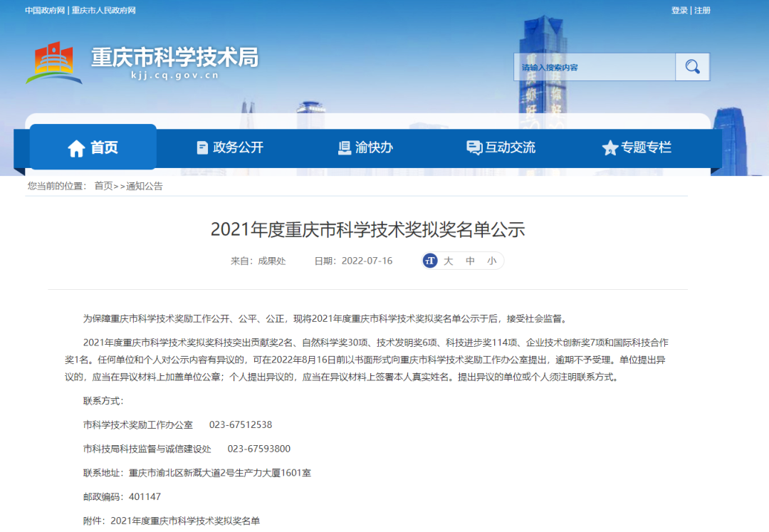Set font size to 大

click(x=449, y=261)
